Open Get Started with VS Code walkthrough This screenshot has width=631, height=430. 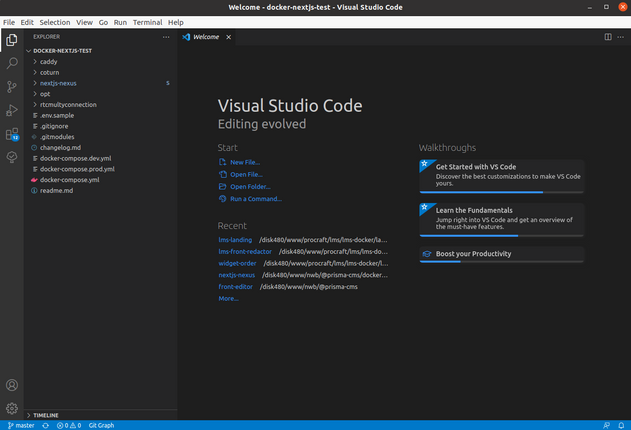point(501,176)
